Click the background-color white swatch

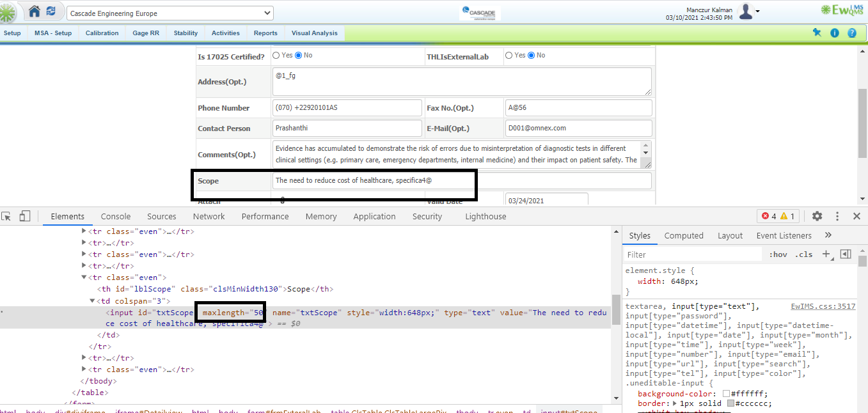726,394
